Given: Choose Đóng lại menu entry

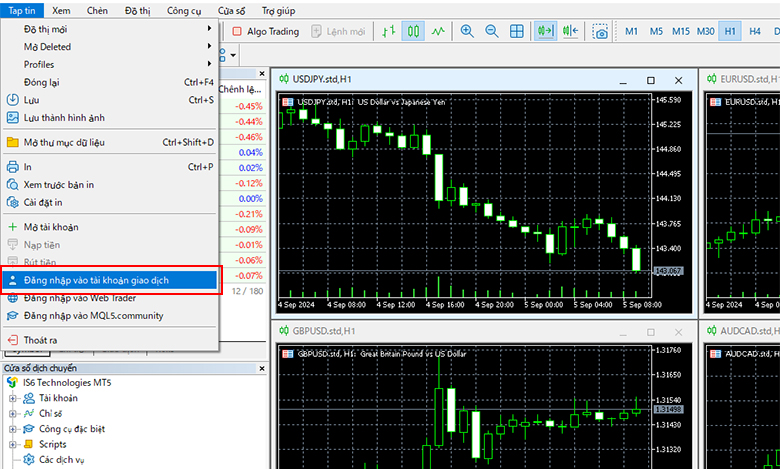Looking at the screenshot, I should [110, 82].
